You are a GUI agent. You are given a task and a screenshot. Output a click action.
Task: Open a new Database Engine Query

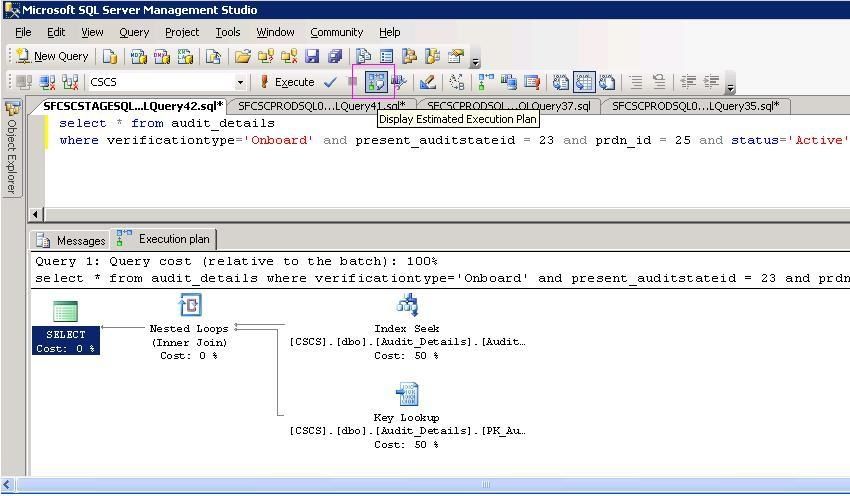click(110, 56)
